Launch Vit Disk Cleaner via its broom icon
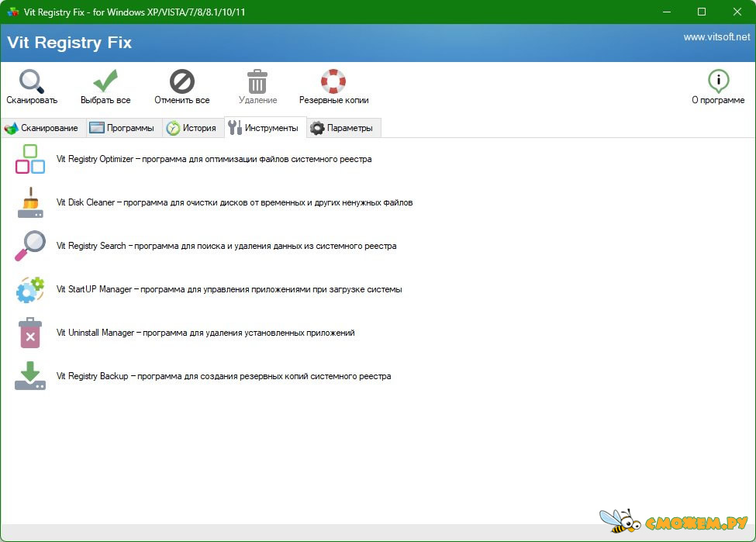756x542 pixels. (x=30, y=202)
